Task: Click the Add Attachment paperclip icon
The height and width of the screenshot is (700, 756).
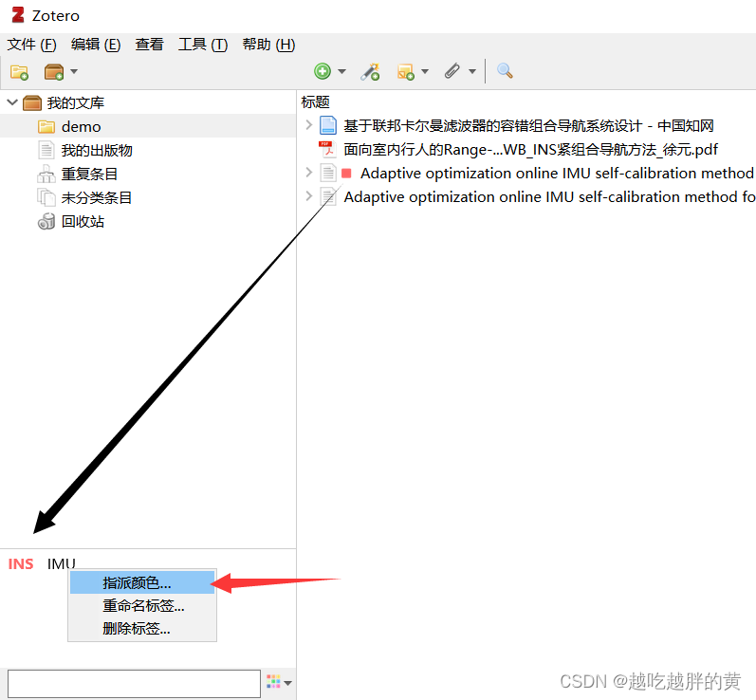Action: click(x=452, y=71)
